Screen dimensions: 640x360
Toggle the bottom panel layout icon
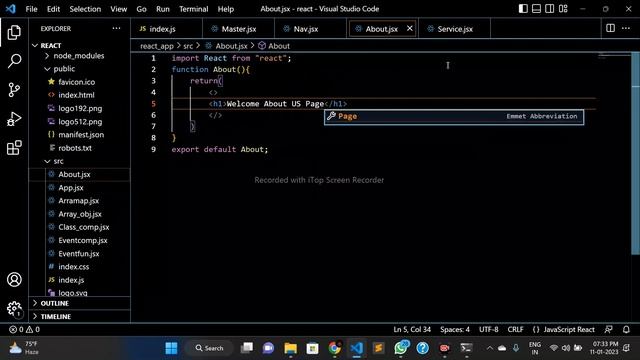click(536, 9)
